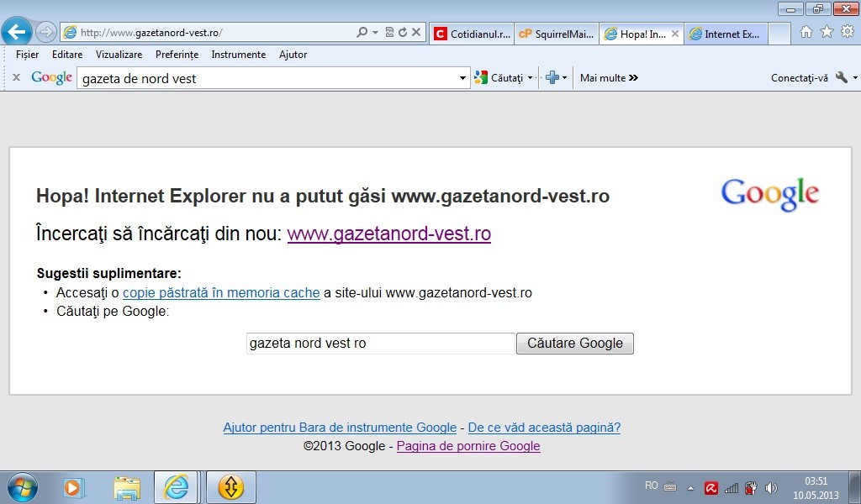Click the volume speaker tray icon
The image size is (861, 504).
(x=772, y=487)
